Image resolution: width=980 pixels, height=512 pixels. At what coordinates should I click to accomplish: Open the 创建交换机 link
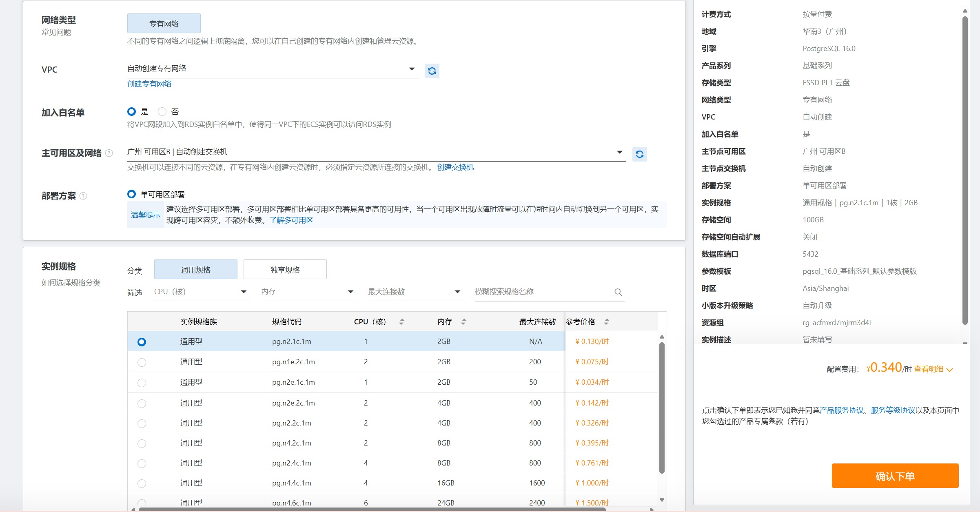(455, 167)
